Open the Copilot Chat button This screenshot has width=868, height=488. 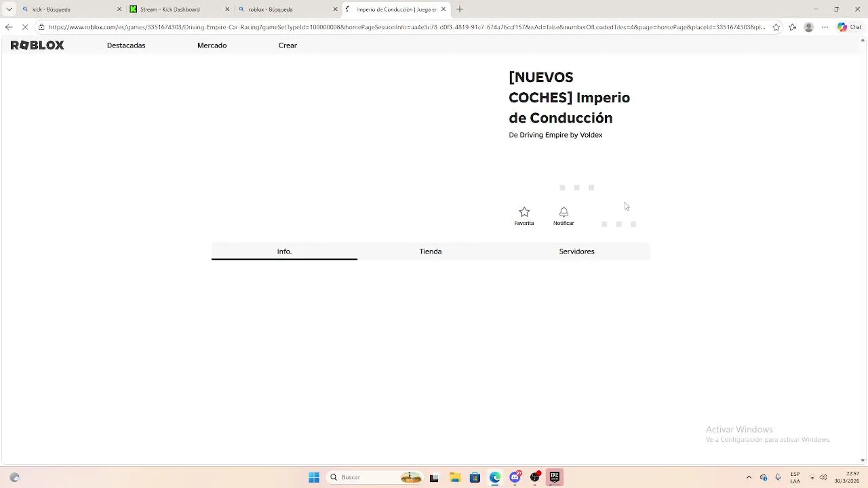coord(849,27)
